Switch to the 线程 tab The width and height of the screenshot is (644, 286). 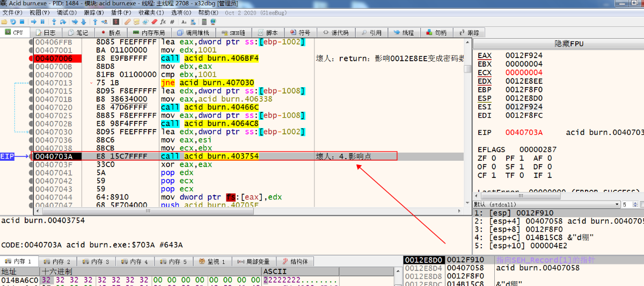(x=403, y=33)
